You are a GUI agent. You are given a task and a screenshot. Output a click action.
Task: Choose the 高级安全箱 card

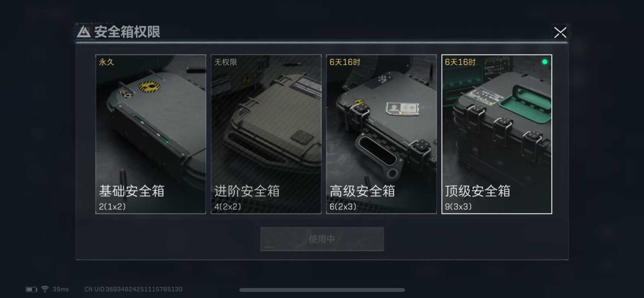(x=381, y=134)
